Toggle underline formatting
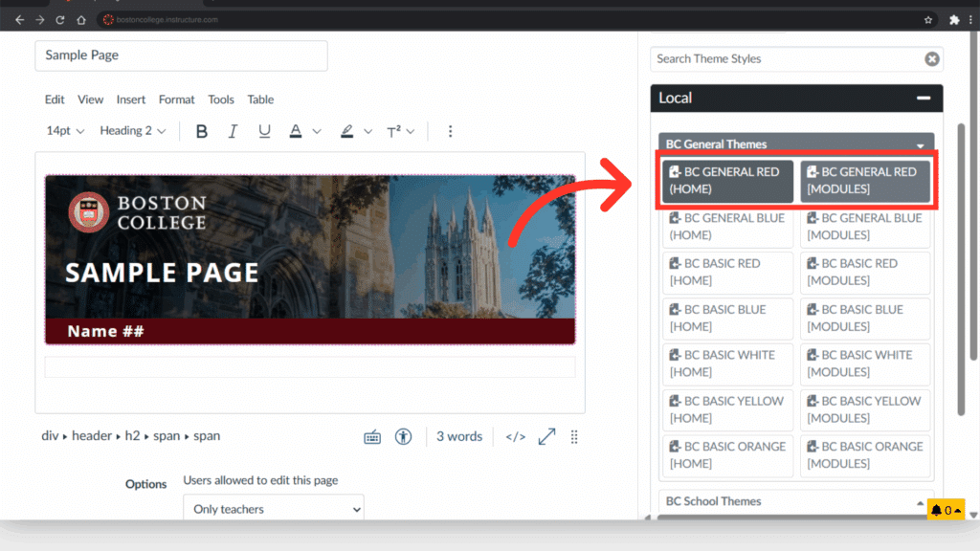Screen dimensions: 980x551 [264, 131]
